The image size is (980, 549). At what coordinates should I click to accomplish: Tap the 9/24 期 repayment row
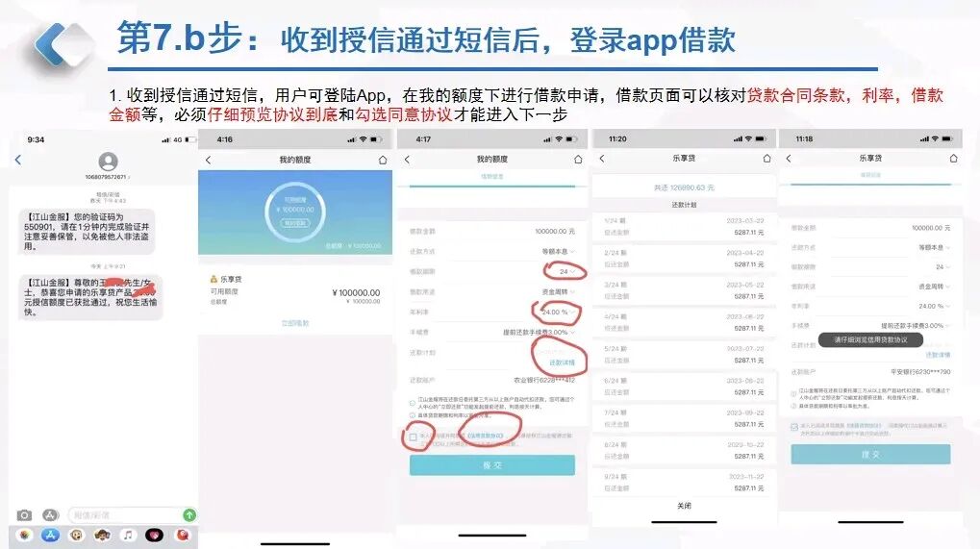coord(684,482)
